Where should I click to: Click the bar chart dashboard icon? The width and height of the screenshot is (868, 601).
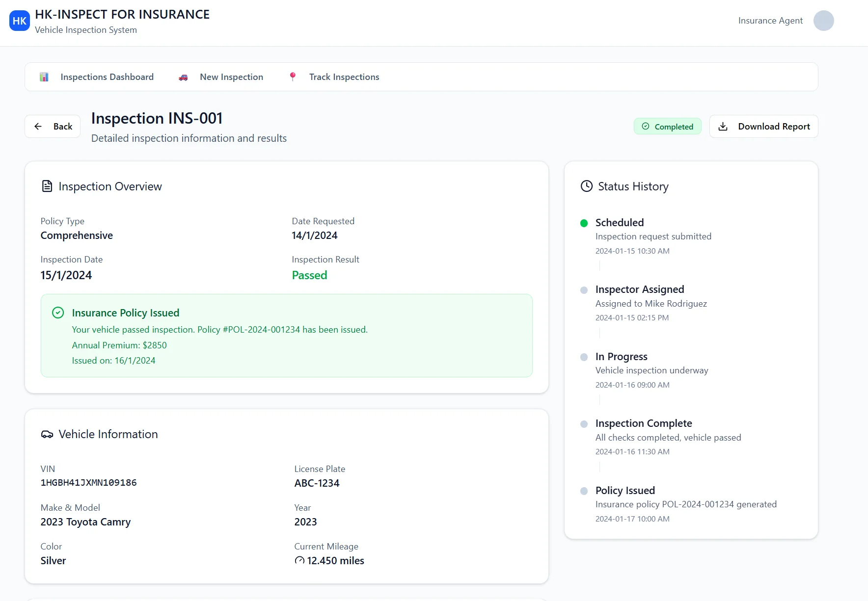(x=44, y=77)
